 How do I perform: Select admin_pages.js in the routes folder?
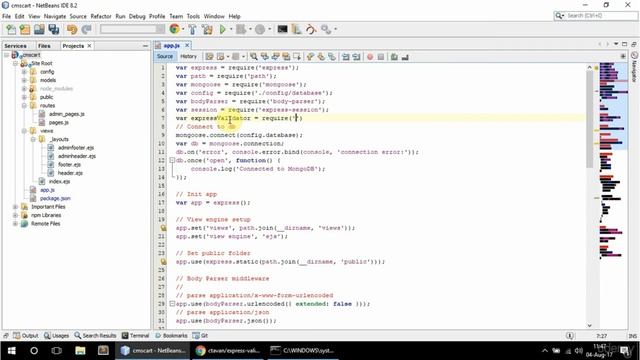click(67, 114)
